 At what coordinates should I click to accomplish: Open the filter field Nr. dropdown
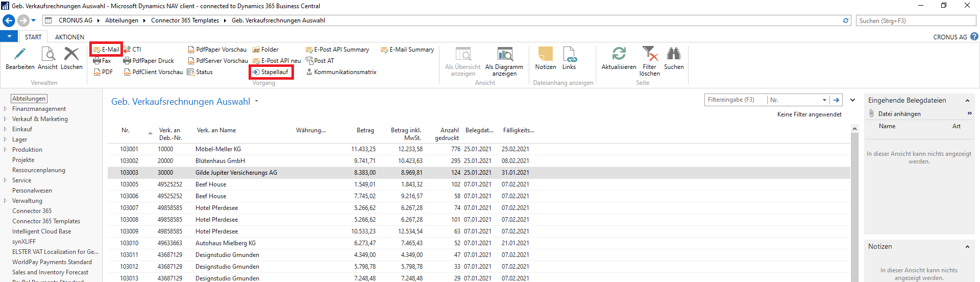824,100
